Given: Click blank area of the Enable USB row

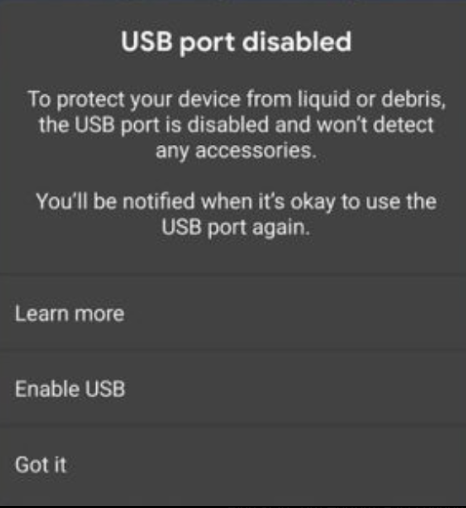Looking at the screenshot, I should tap(293, 389).
